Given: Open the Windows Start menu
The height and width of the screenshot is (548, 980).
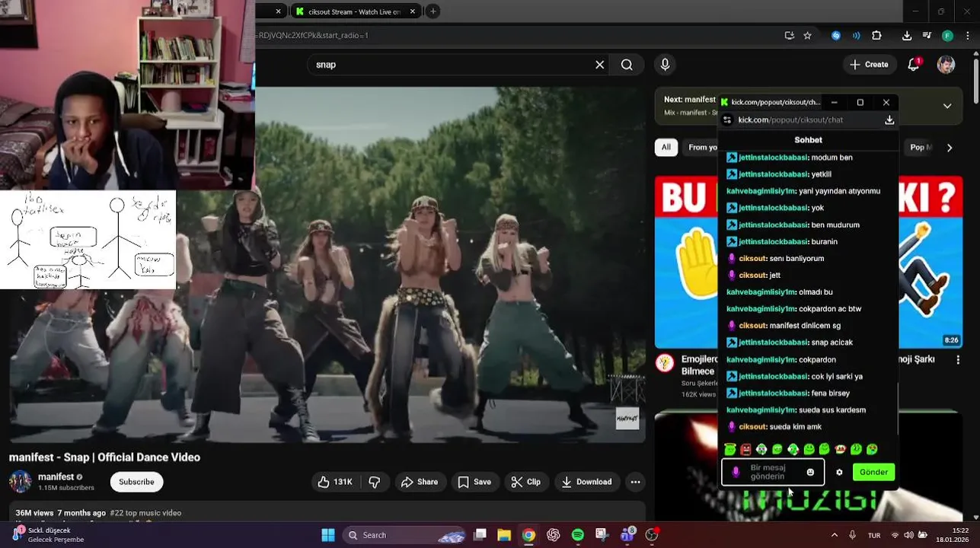Looking at the screenshot, I should point(328,535).
